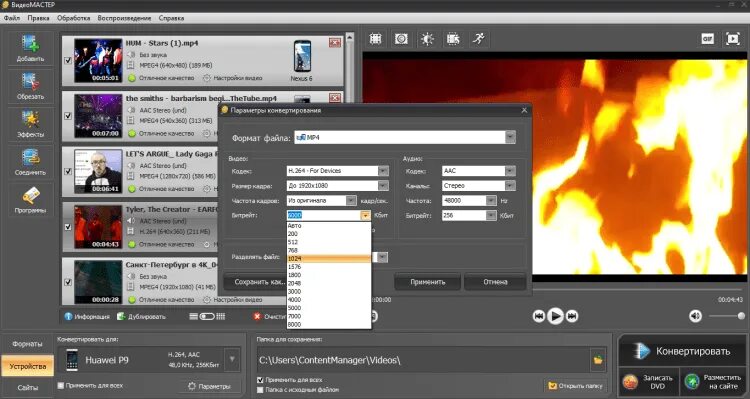Click the Сохранить как button

coord(254,282)
